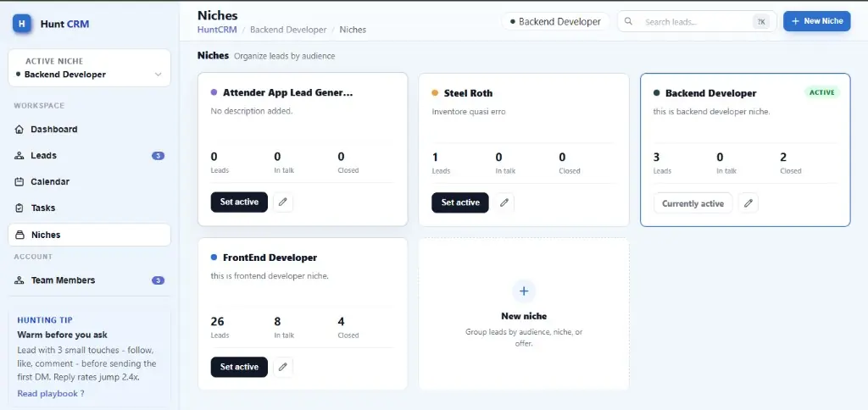
Task: Click the magnifier icon in search bar
Action: (628, 21)
